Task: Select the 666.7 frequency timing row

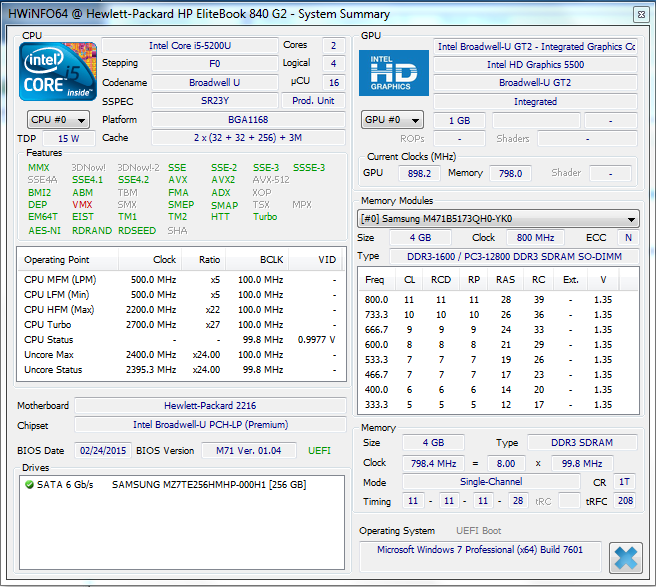Action: tap(498, 330)
